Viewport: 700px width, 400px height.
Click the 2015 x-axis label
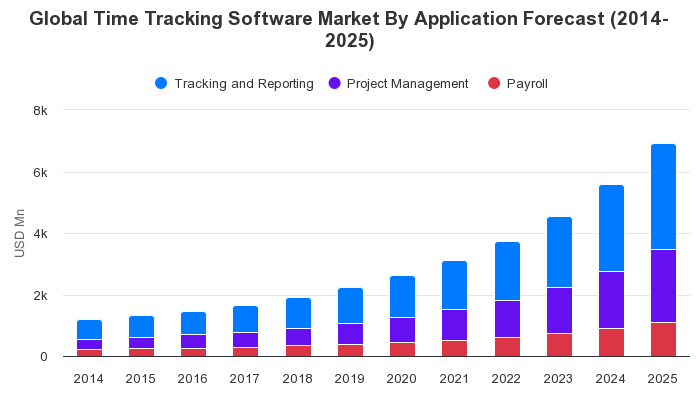click(x=140, y=379)
